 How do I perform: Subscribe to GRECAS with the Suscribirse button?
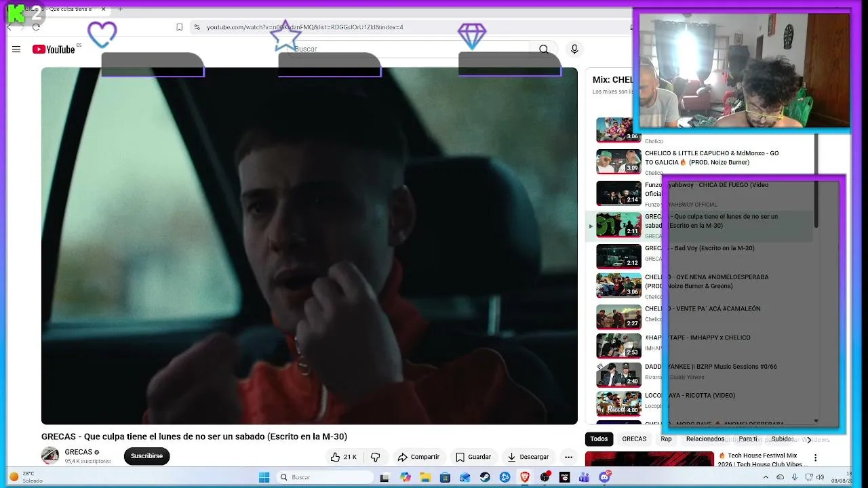(146, 456)
